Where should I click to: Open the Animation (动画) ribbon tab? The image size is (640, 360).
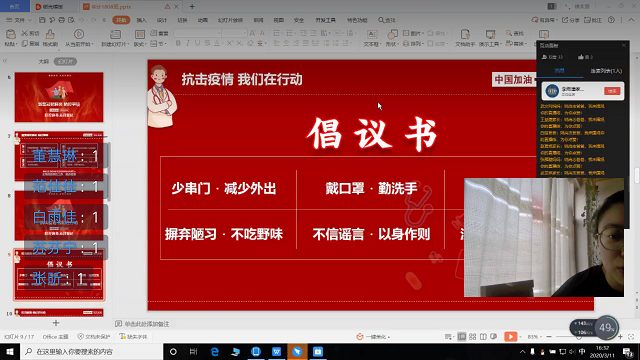[x=202, y=20]
